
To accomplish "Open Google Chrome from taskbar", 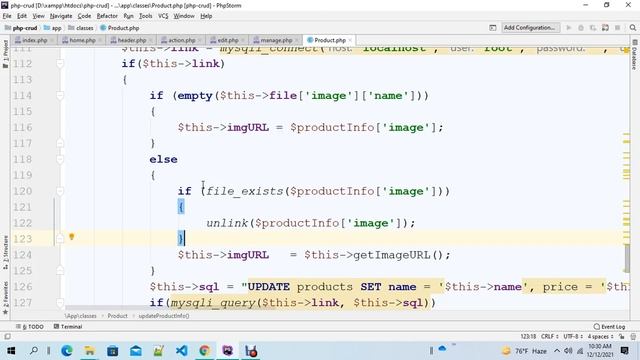I will [204, 351].
